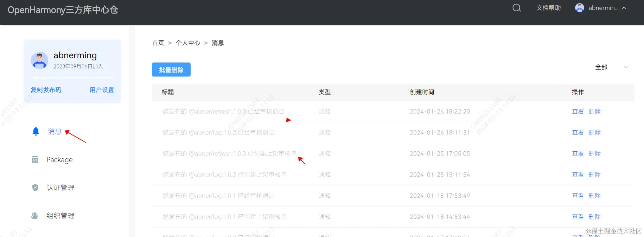The width and height of the screenshot is (644, 237).
Task: View message dated 2024-01-18 17:53:49
Action: [x=578, y=196]
